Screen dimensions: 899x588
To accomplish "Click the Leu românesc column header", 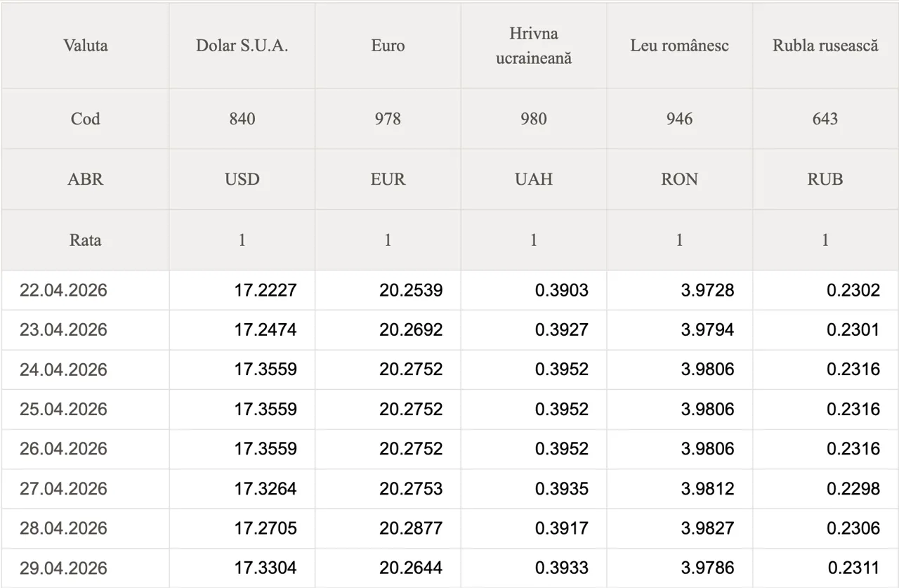I will point(679,46).
